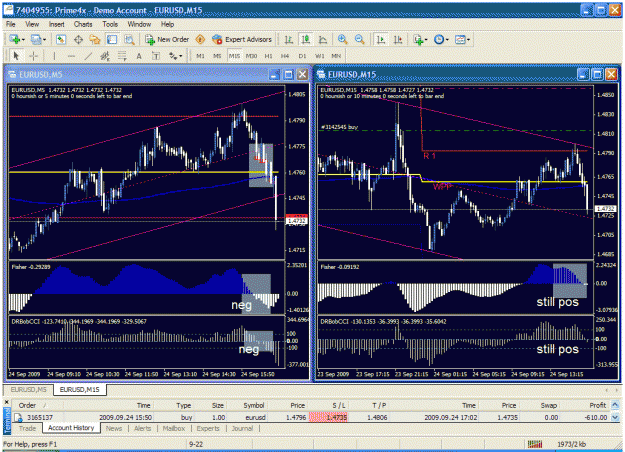625x452 pixels.
Task: Zoom in on the chart
Action: pyautogui.click(x=342, y=39)
